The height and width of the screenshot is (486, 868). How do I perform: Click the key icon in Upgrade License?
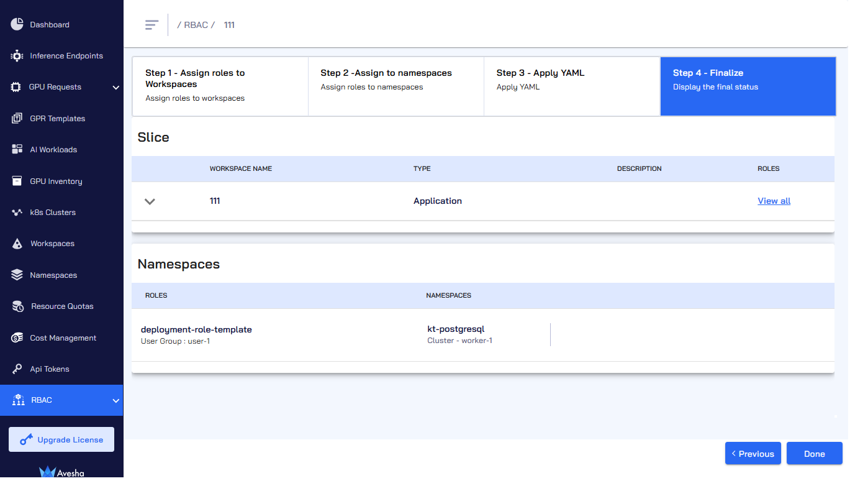(26, 440)
